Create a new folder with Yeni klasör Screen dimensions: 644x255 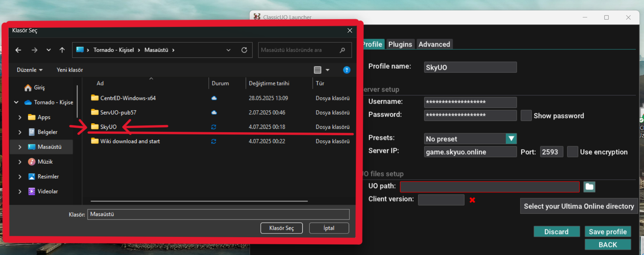[x=70, y=70]
